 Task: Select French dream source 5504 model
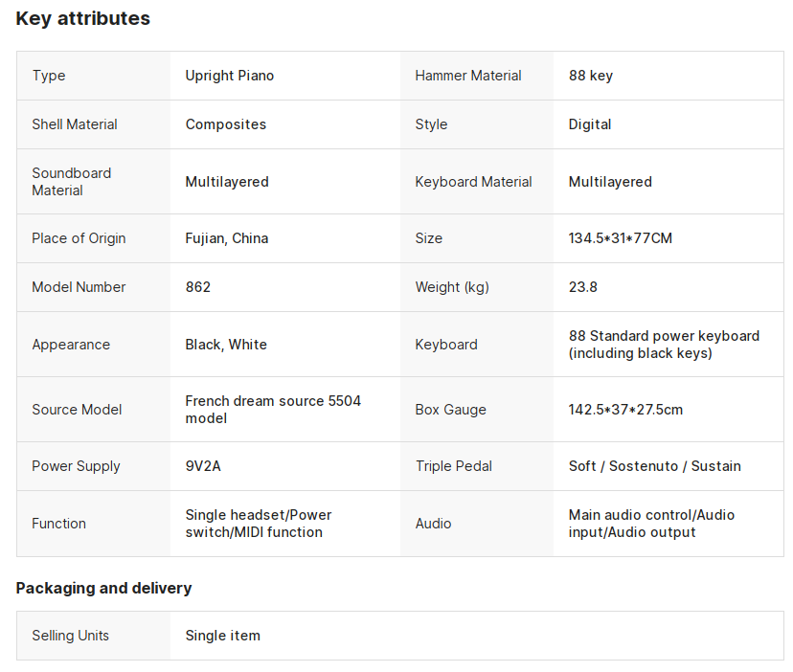(273, 410)
